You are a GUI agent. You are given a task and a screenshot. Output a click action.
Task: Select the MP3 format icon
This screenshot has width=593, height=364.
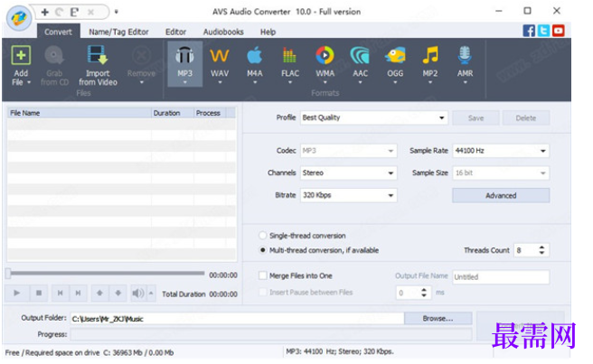coord(184,56)
